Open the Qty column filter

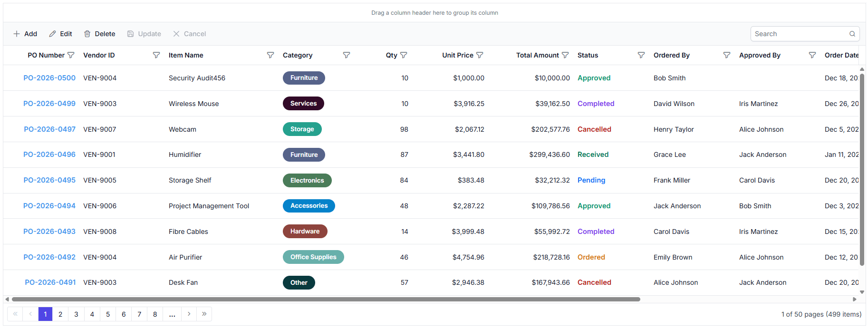pyautogui.click(x=404, y=55)
